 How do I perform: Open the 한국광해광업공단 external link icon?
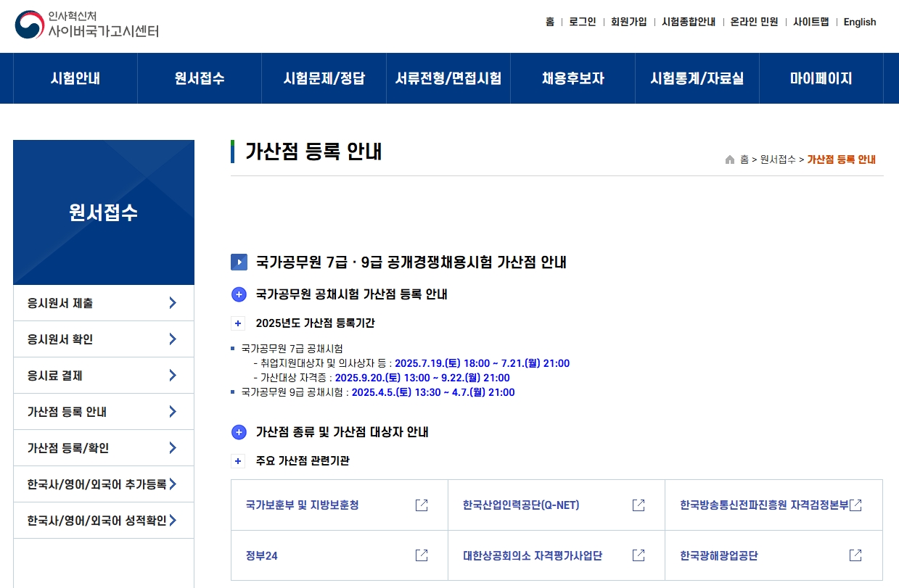[855, 555]
